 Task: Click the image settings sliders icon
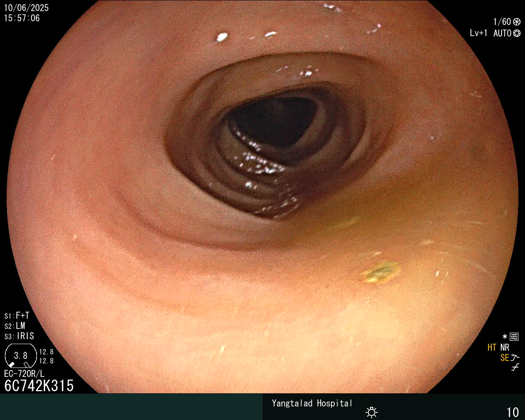tap(514, 337)
